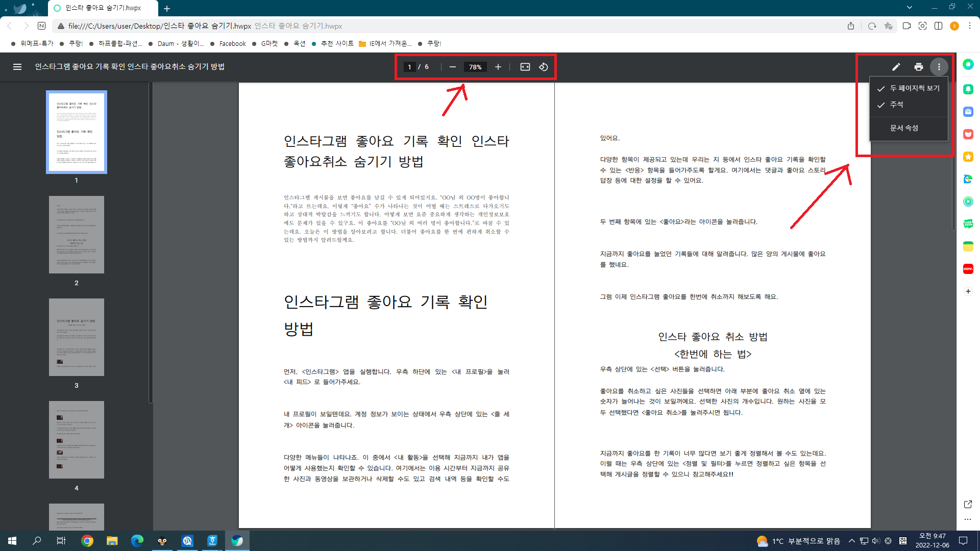Select page 3 thumbnail in sidebar
980x551 pixels.
[77, 337]
